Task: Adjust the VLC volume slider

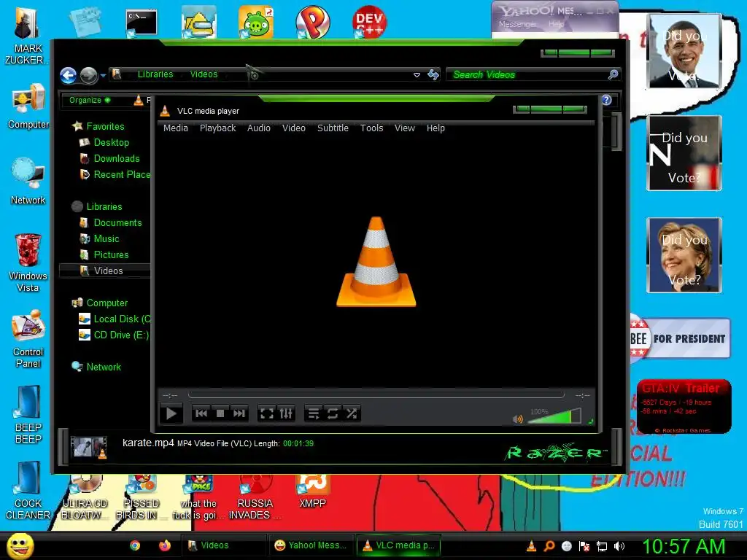Action: (554, 416)
